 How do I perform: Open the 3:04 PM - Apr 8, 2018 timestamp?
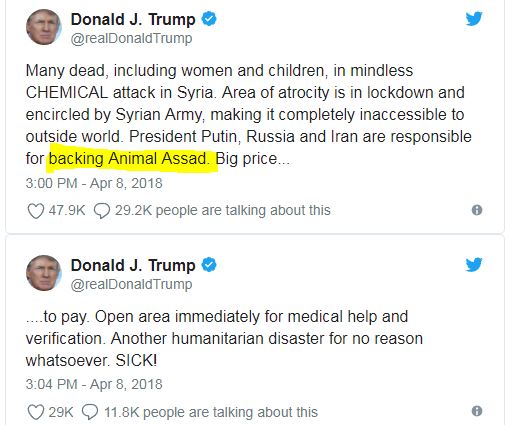(x=94, y=384)
